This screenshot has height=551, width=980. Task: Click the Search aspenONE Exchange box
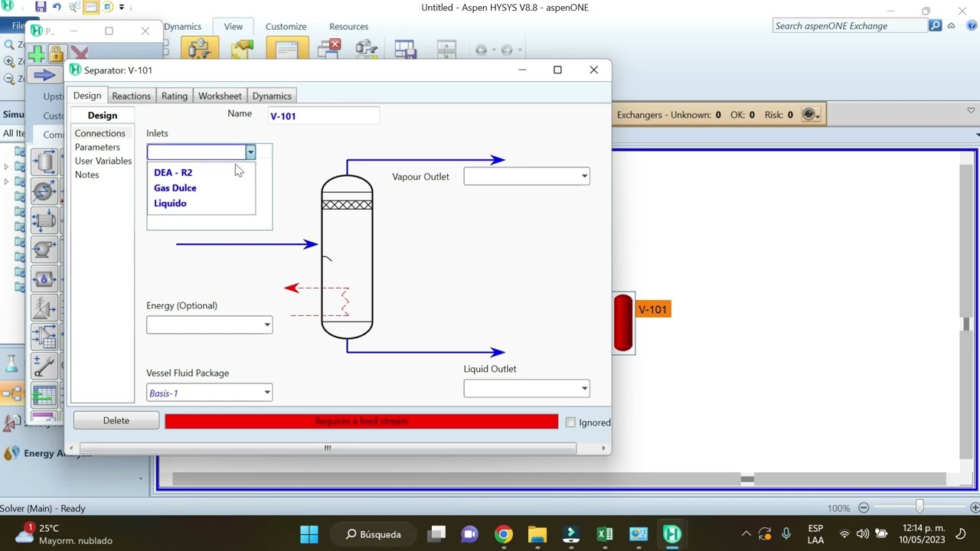[x=850, y=26]
